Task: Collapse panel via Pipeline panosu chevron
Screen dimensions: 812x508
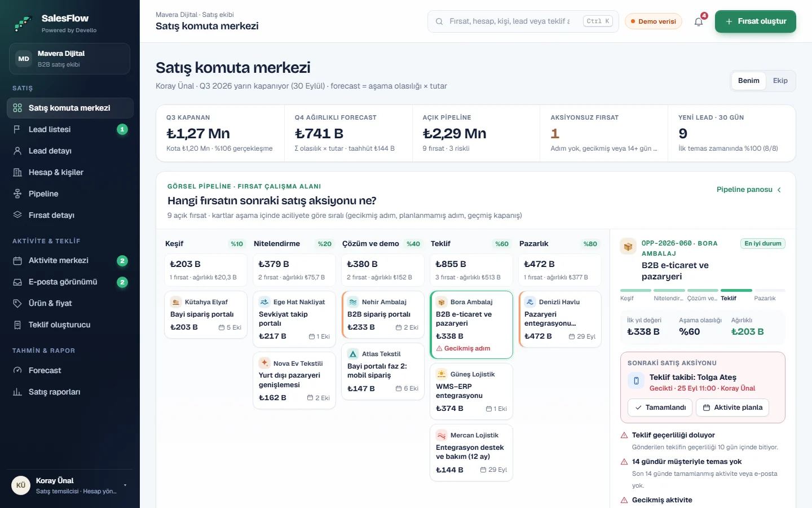Action: point(779,190)
